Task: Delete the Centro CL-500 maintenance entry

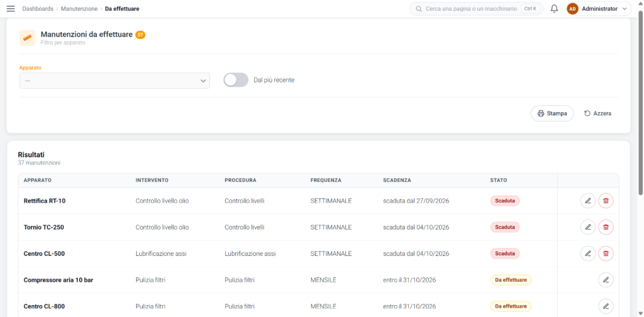Action: tap(606, 253)
